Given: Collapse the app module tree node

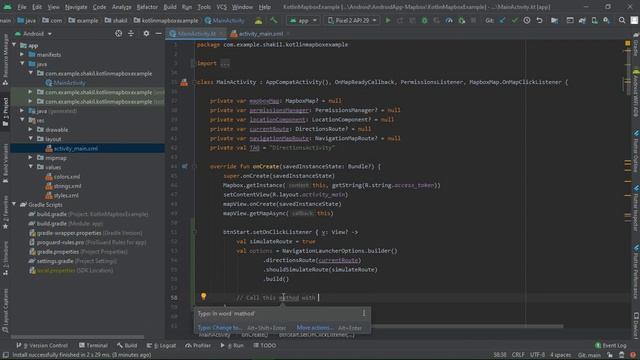Looking at the screenshot, I should point(15,45).
